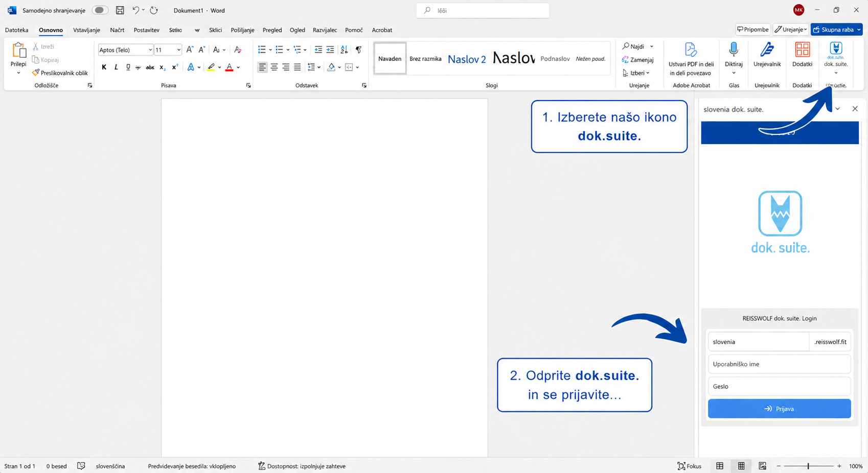The width and height of the screenshot is (868, 473).
Task: Apply the Naslov 2 style
Action: click(x=467, y=59)
